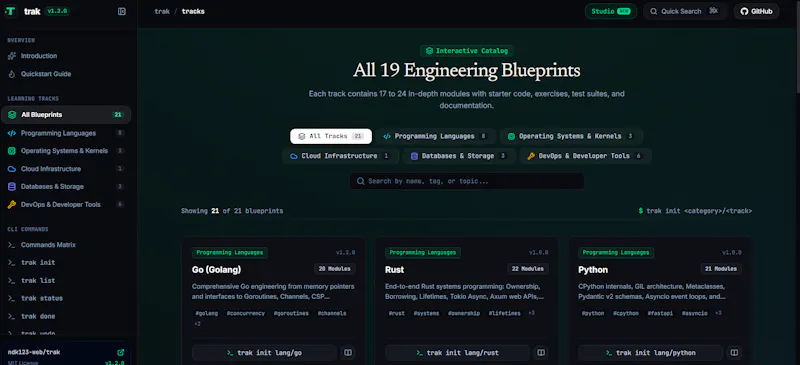The image size is (800, 365).
Task: Open the GitHub button
Action: (756, 11)
